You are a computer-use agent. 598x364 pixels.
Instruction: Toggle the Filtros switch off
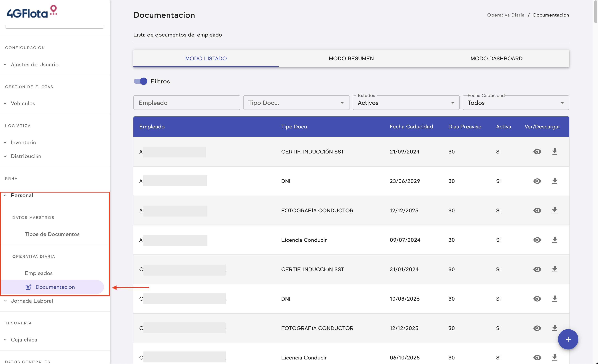click(x=140, y=81)
